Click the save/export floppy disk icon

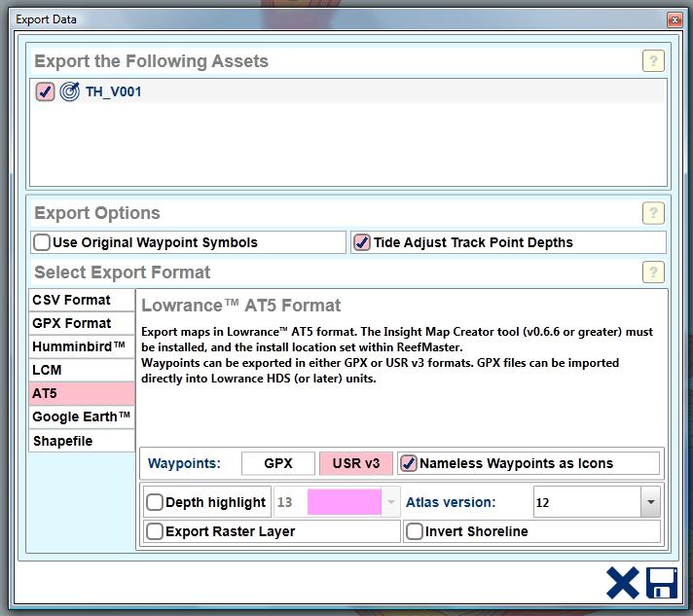coord(662,582)
